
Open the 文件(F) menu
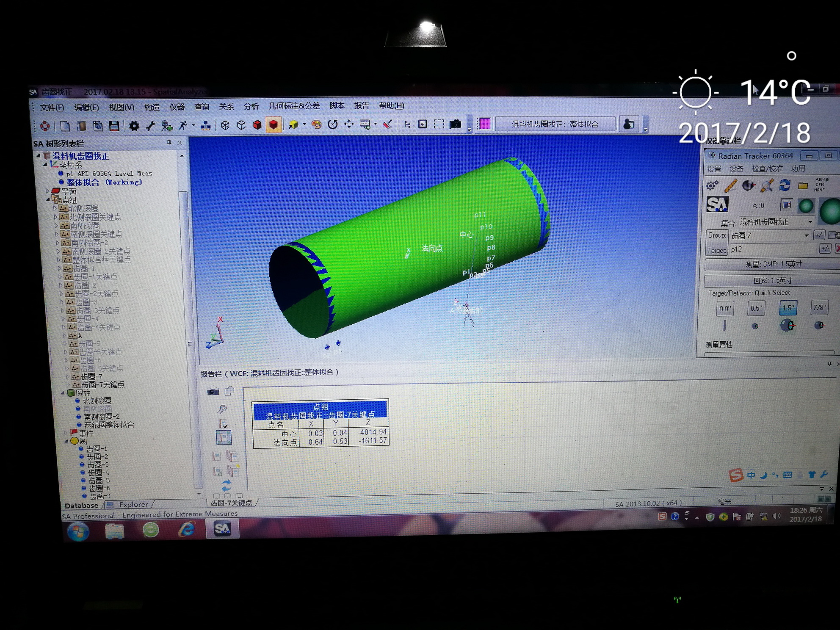[x=52, y=108]
